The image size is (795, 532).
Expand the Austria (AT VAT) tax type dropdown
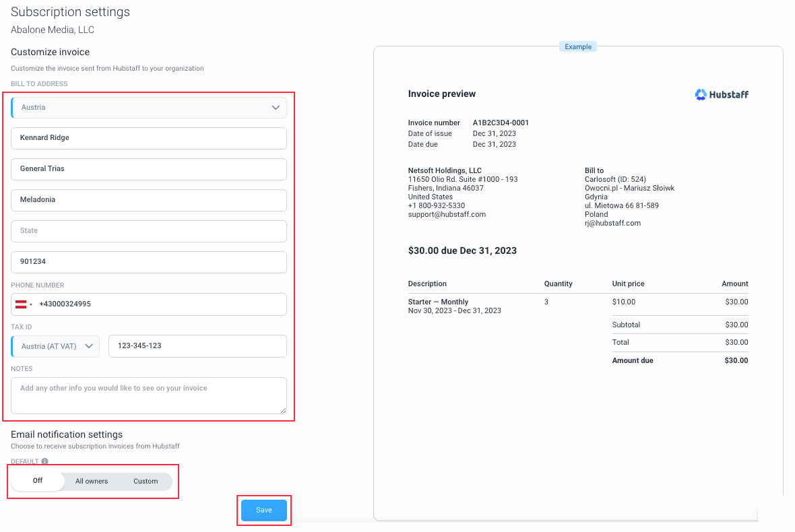click(x=55, y=346)
